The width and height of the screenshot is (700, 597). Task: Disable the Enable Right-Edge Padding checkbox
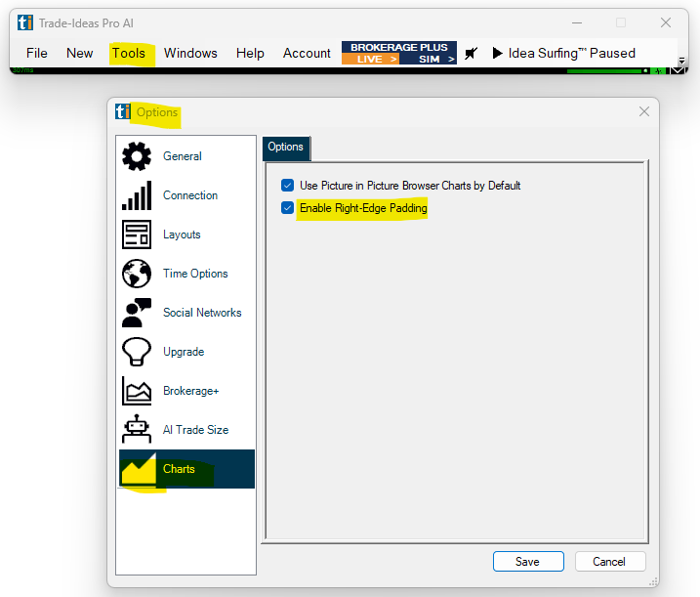287,207
